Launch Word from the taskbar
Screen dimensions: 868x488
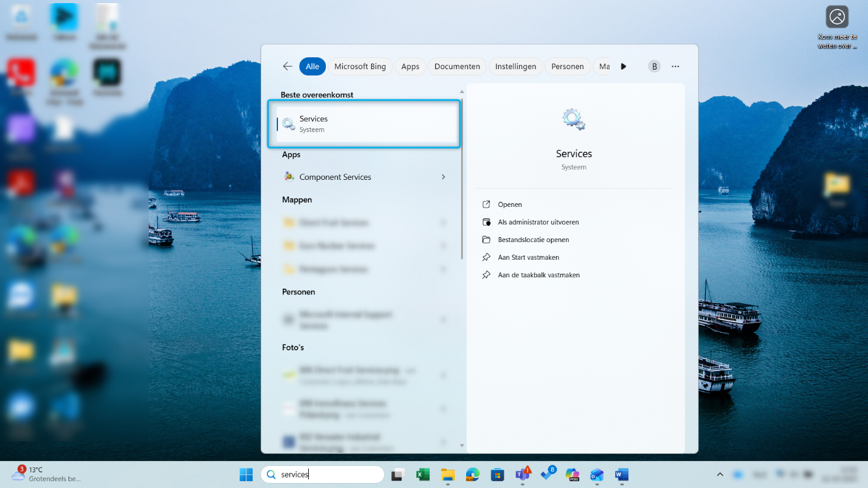[x=621, y=475]
